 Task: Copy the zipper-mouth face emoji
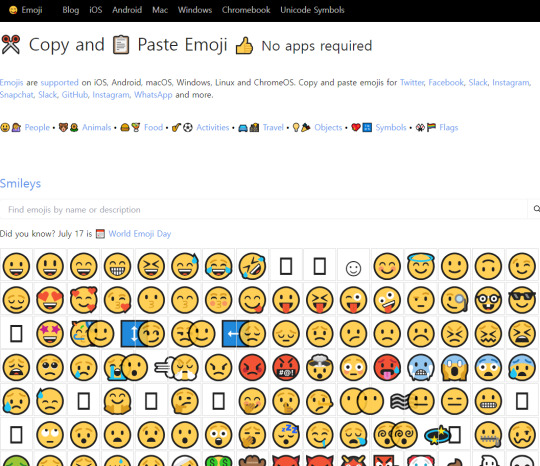pyautogui.click(x=489, y=435)
